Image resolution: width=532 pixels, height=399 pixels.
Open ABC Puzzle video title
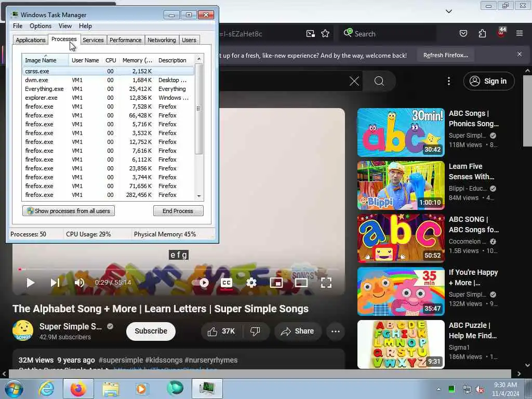click(473, 330)
